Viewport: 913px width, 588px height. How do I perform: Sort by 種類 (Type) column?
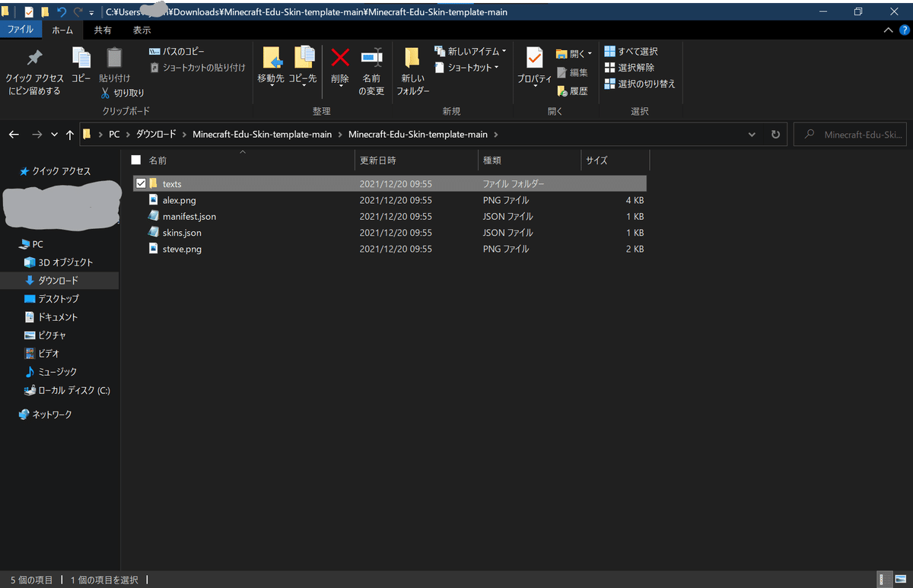tap(530, 161)
